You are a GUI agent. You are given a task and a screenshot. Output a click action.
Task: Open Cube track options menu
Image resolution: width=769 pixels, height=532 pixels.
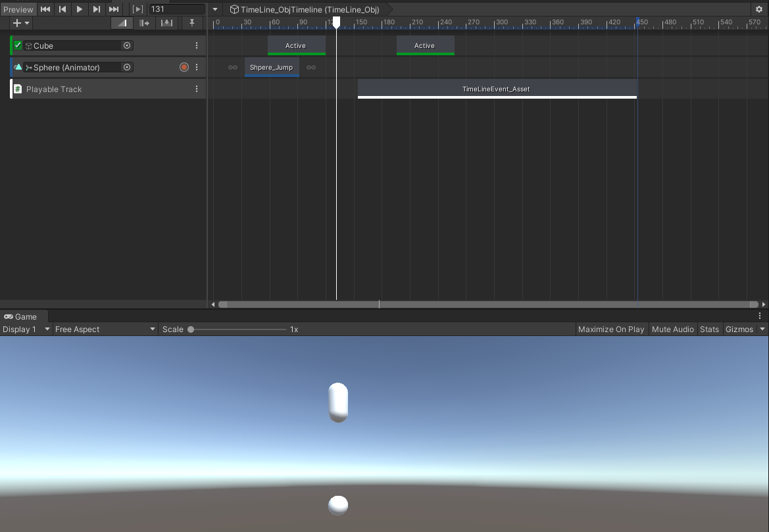(197, 45)
